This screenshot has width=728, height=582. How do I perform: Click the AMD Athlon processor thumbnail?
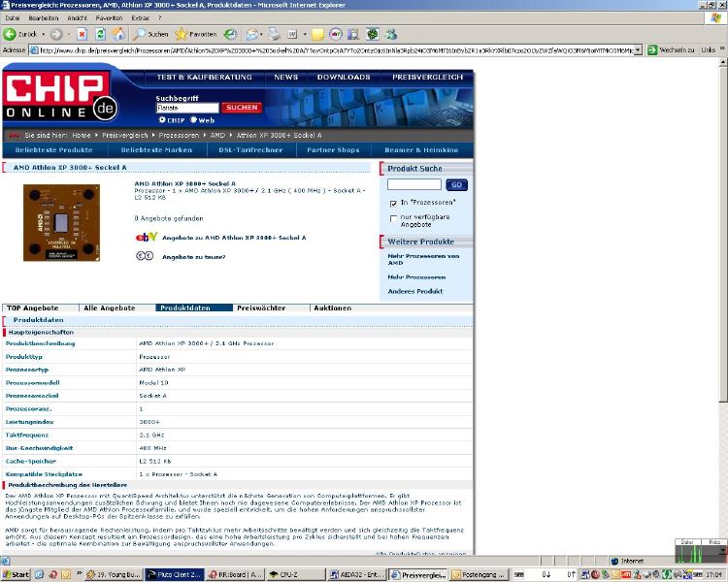click(x=61, y=223)
